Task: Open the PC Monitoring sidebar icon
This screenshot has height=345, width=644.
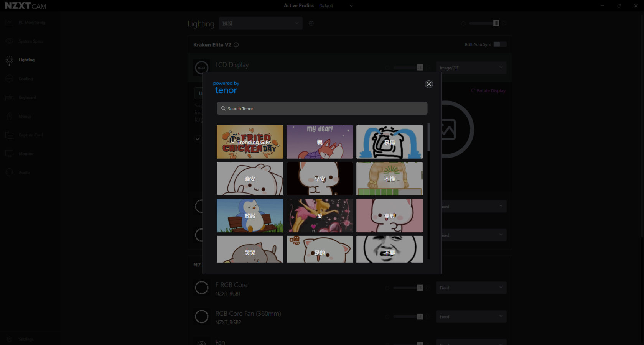Action: point(10,23)
